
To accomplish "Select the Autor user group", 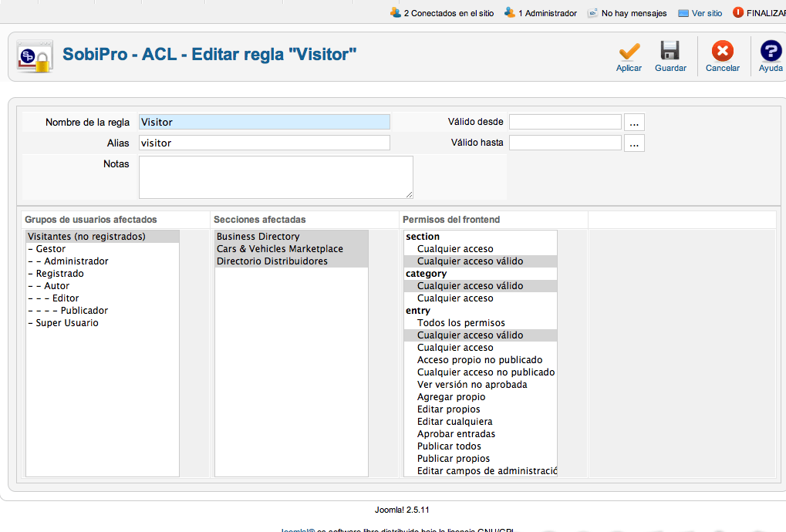I will tap(103, 286).
